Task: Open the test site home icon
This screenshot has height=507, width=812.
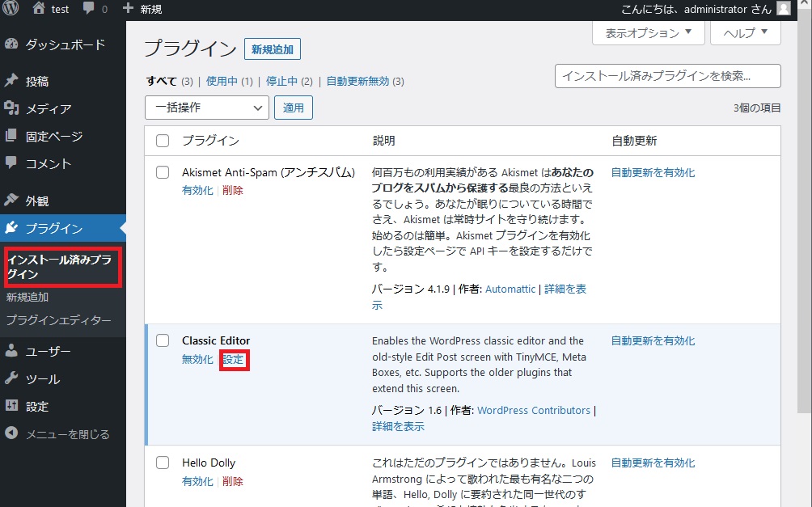Action: (39, 8)
